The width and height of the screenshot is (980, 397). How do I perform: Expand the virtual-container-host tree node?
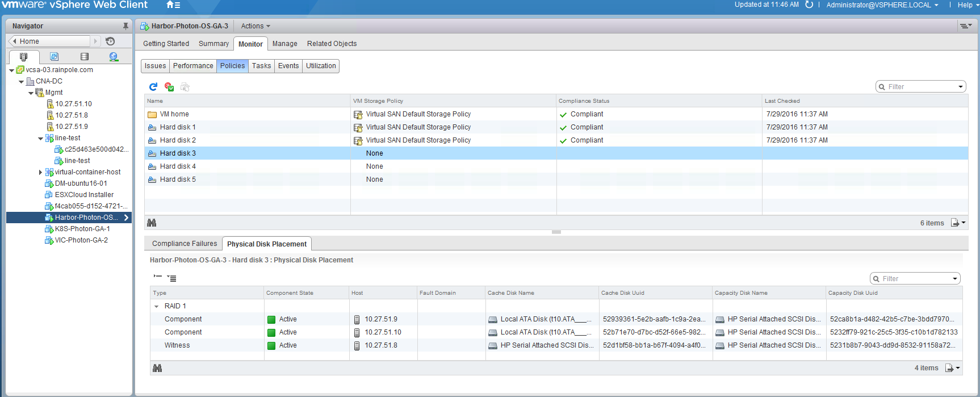pyautogui.click(x=40, y=172)
